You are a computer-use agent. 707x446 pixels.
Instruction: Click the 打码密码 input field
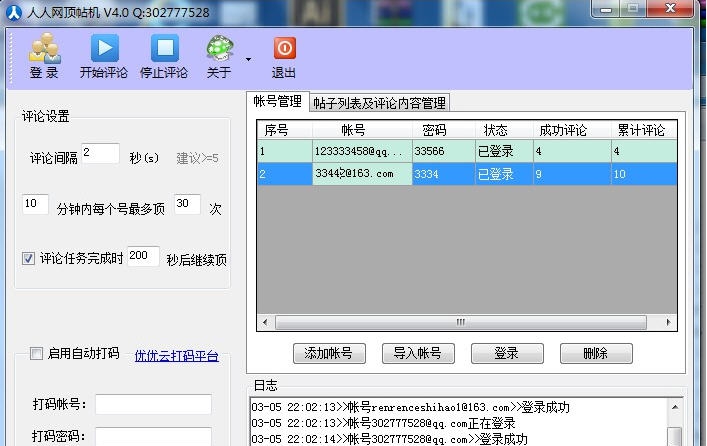click(153, 436)
